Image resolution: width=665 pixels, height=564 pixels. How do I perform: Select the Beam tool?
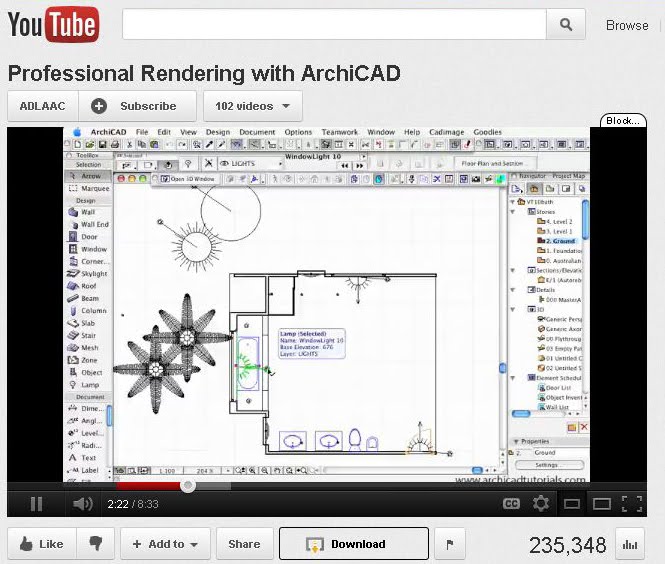point(83,298)
